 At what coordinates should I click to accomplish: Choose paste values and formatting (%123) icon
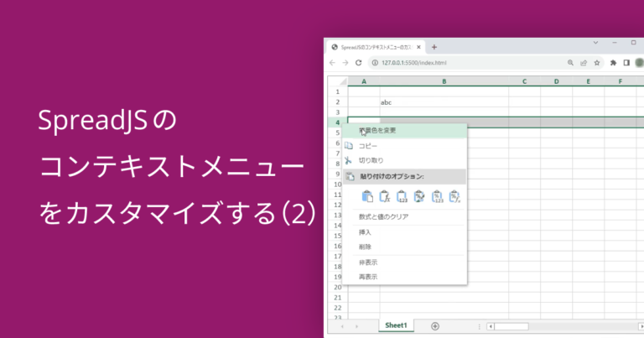tap(437, 196)
